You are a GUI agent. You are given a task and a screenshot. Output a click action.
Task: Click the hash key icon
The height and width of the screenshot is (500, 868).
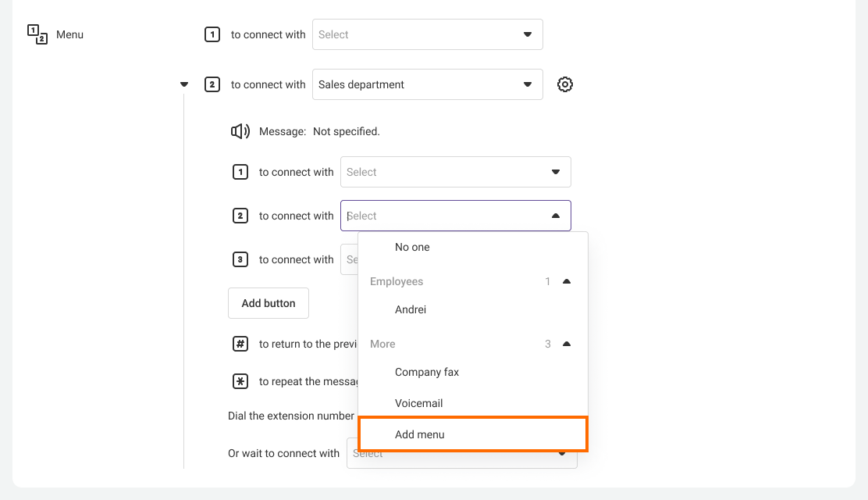240,344
